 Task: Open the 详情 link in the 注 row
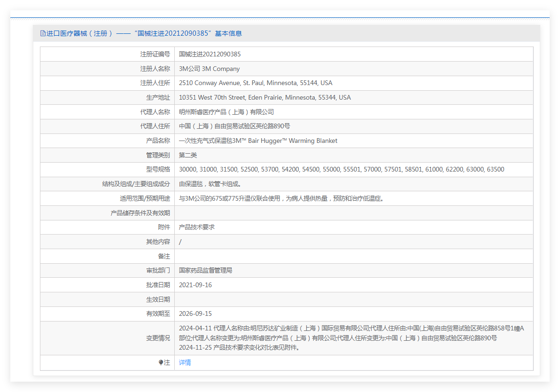pos(185,362)
